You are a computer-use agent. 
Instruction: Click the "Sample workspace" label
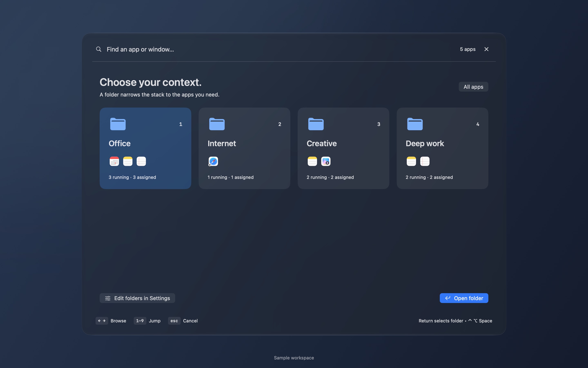coord(294,358)
